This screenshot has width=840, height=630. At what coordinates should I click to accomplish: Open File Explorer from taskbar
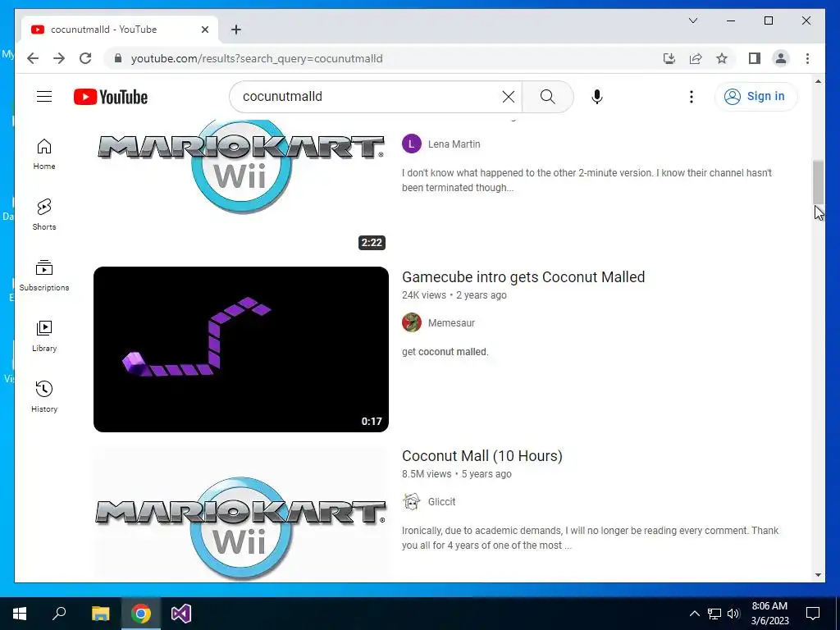tap(100, 614)
